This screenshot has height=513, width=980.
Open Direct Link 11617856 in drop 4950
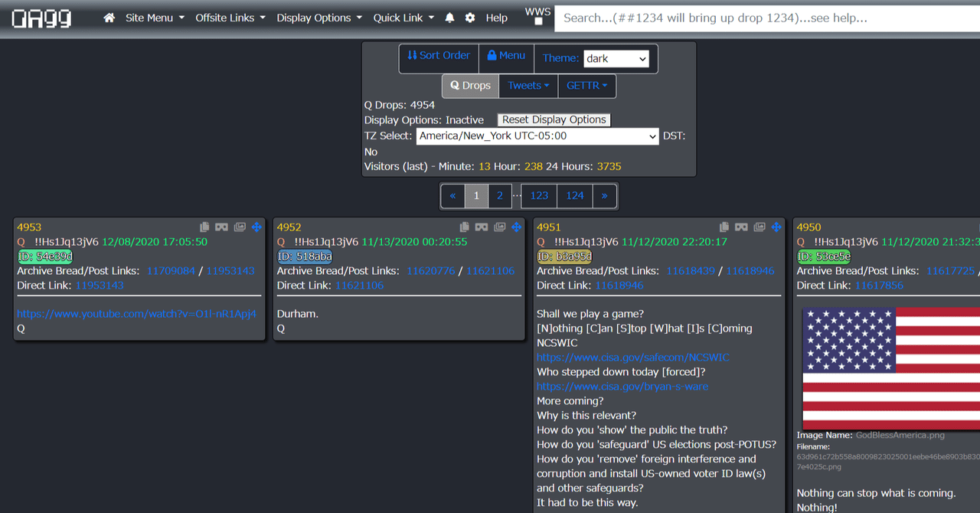(x=879, y=286)
